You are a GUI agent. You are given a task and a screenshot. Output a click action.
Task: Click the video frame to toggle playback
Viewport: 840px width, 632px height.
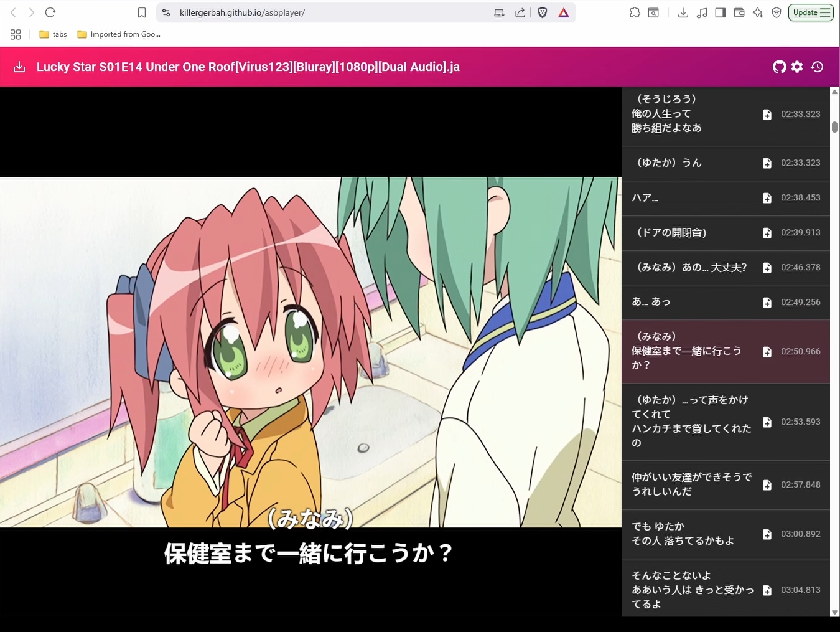point(310,352)
